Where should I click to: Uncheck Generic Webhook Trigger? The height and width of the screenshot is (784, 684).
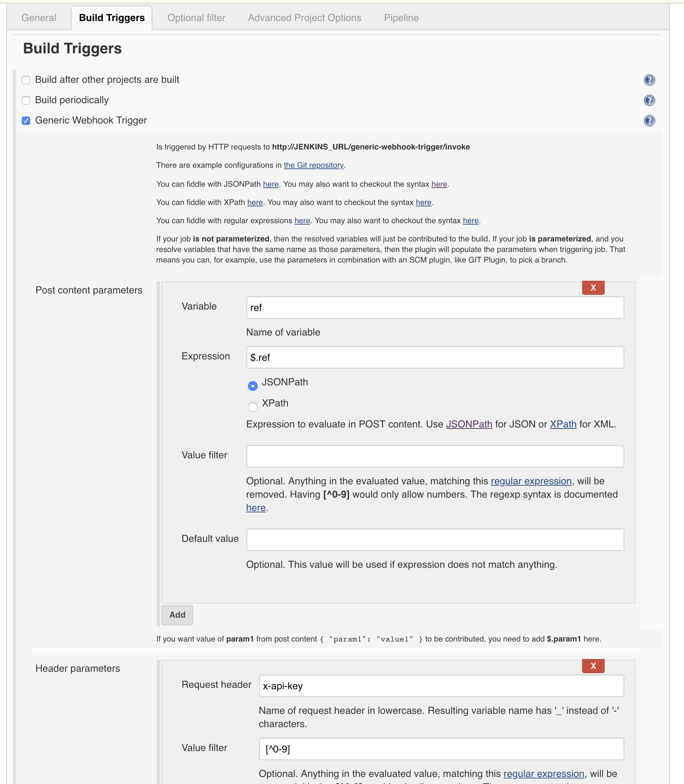pos(26,121)
